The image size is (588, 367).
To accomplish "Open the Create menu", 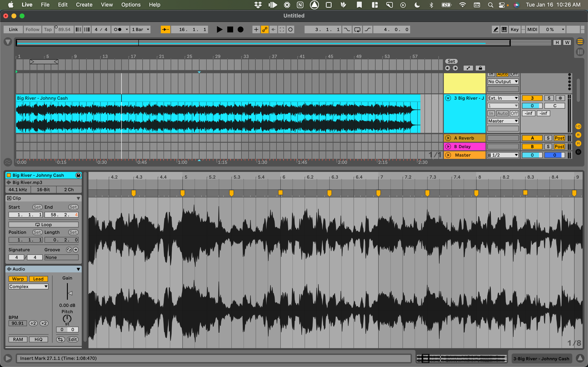I will [84, 5].
